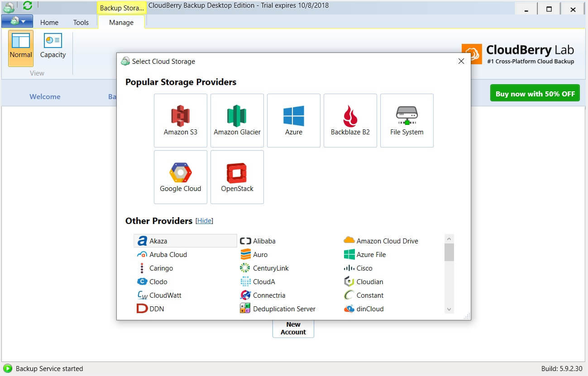Pick CloudA provider entry

point(258,281)
